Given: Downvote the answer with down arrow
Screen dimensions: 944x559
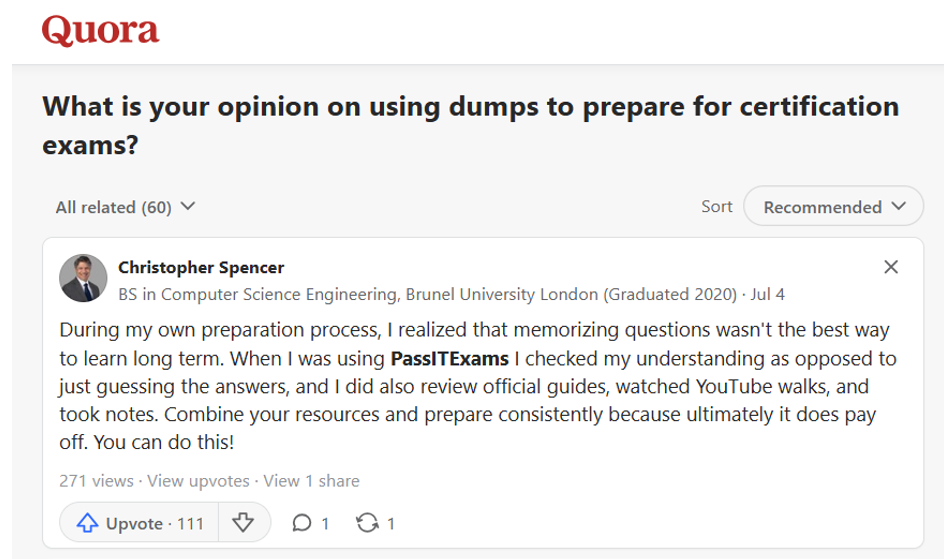Looking at the screenshot, I should (243, 523).
